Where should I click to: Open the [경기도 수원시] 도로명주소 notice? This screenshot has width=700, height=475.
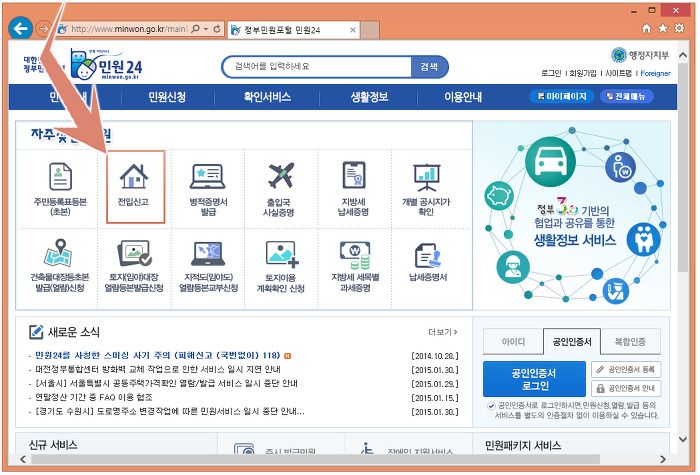170,412
